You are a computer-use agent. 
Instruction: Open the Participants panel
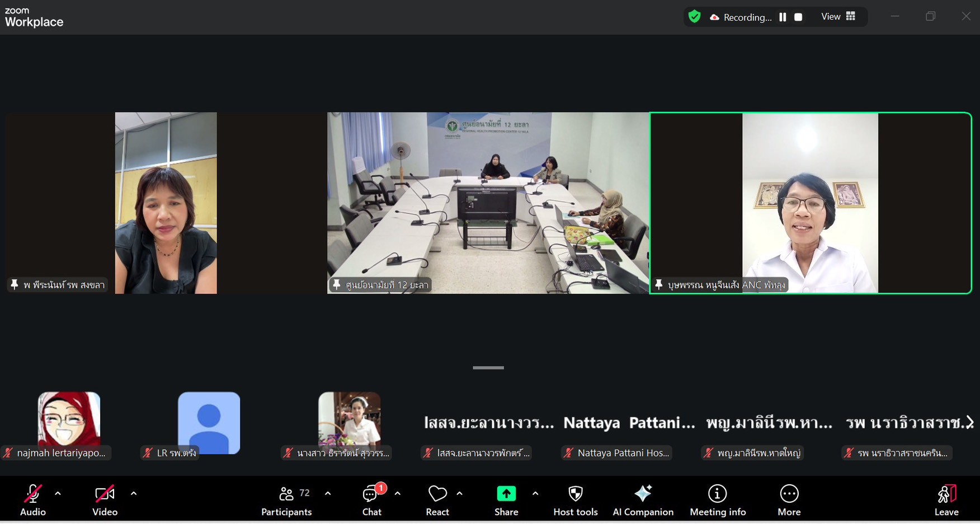coord(286,500)
